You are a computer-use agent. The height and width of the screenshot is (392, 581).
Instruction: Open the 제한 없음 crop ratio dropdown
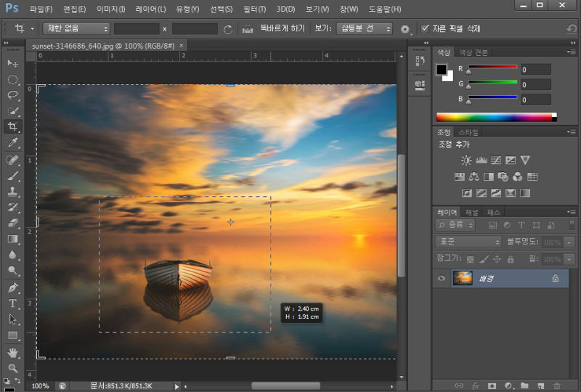coord(75,29)
